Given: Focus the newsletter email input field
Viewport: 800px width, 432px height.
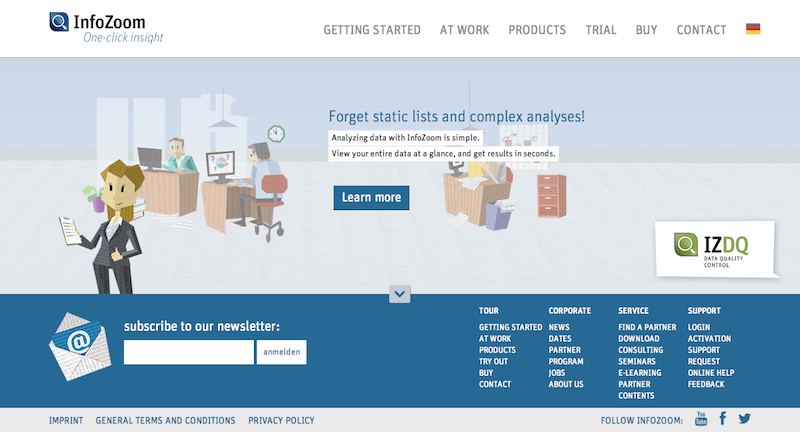Looking at the screenshot, I should (x=189, y=352).
